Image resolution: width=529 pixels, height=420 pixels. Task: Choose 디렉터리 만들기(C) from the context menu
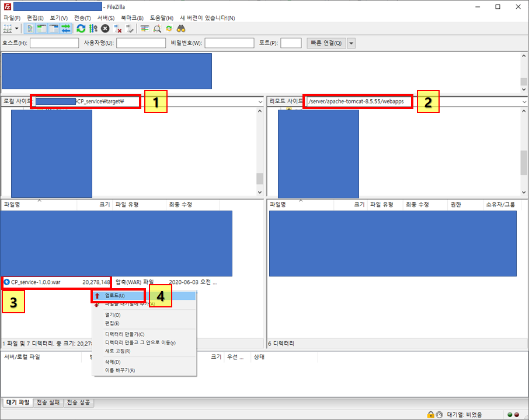[144, 334]
